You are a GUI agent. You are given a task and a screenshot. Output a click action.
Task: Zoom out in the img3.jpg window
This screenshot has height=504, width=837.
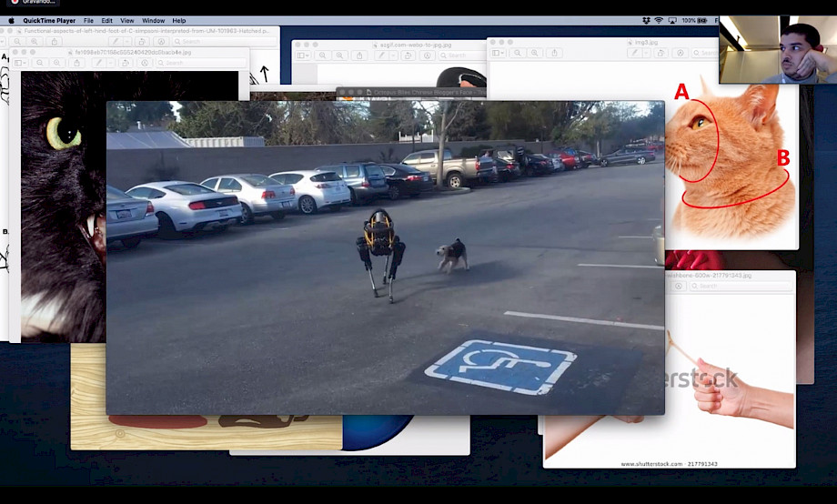pyautogui.click(x=518, y=53)
